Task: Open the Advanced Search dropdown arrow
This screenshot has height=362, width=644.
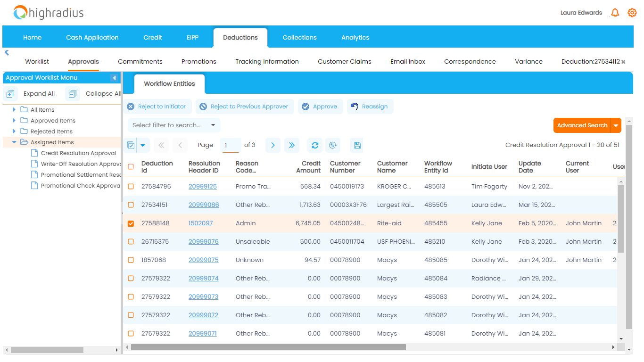Action: (617, 125)
